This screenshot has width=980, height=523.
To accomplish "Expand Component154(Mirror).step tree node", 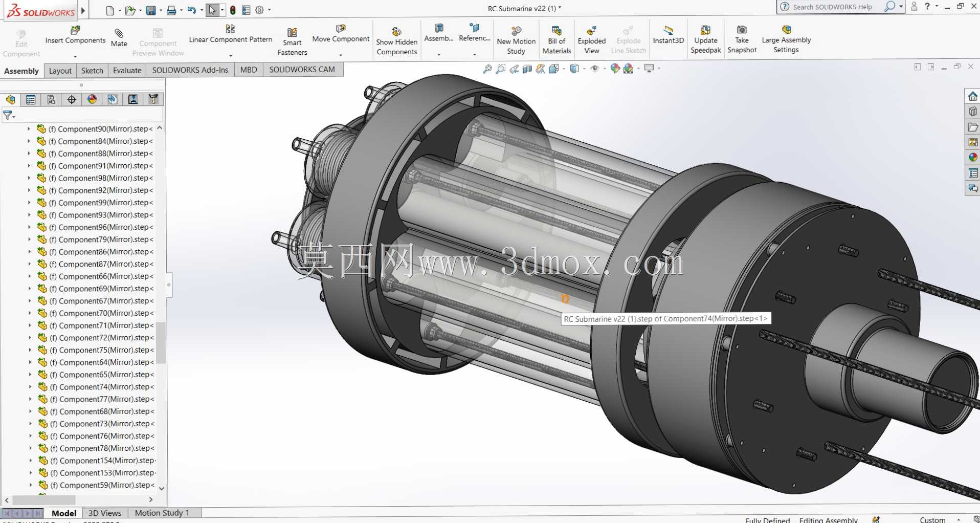I will [30, 461].
